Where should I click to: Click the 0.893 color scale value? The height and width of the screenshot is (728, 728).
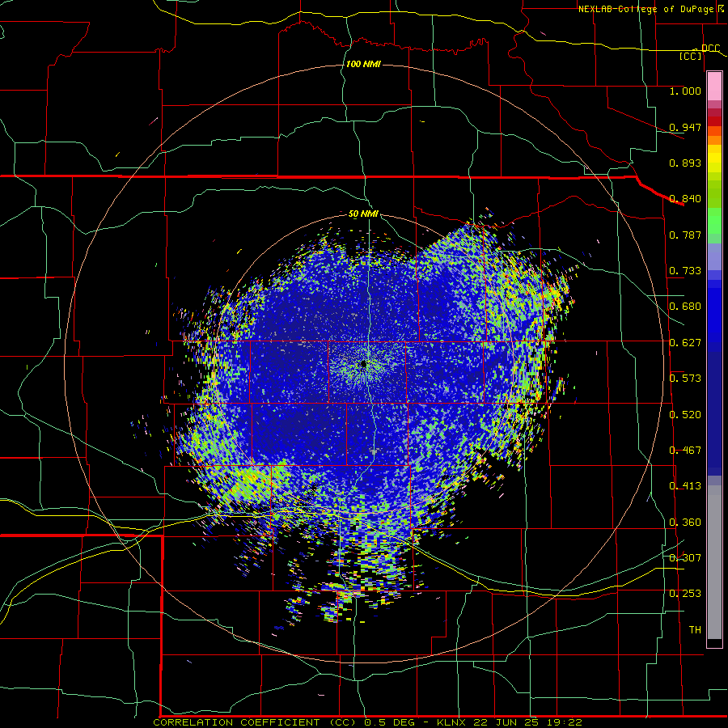pyautogui.click(x=685, y=163)
